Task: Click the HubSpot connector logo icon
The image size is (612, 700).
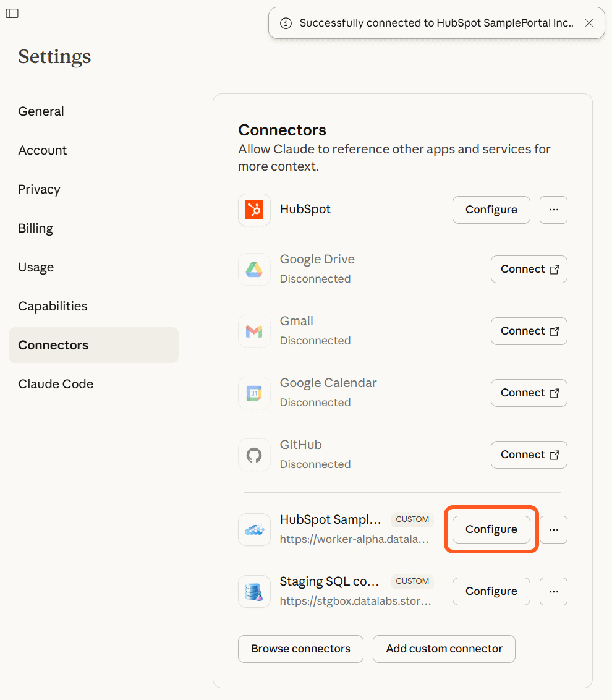Action: click(x=254, y=210)
